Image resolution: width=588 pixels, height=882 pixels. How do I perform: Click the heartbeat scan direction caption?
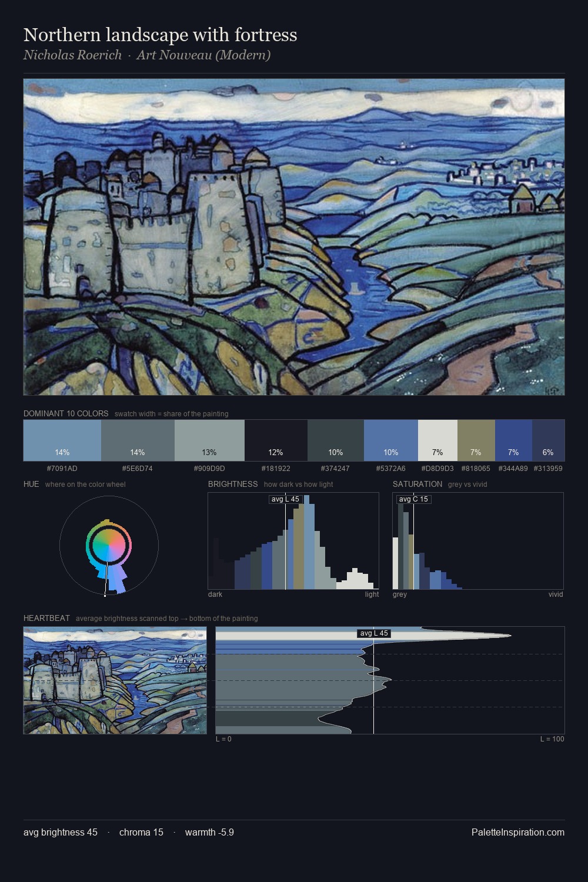(x=167, y=618)
